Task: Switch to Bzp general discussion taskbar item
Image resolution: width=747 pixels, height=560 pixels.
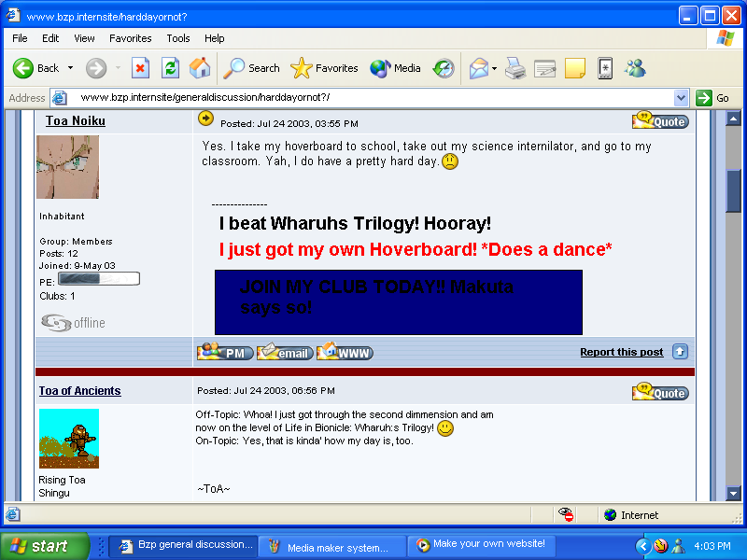Action: 183,546
